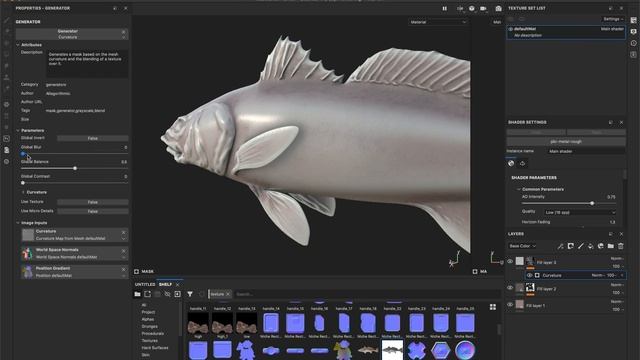Open the database icon in left toolbar
This screenshot has height=360, width=640.
(x=7, y=150)
